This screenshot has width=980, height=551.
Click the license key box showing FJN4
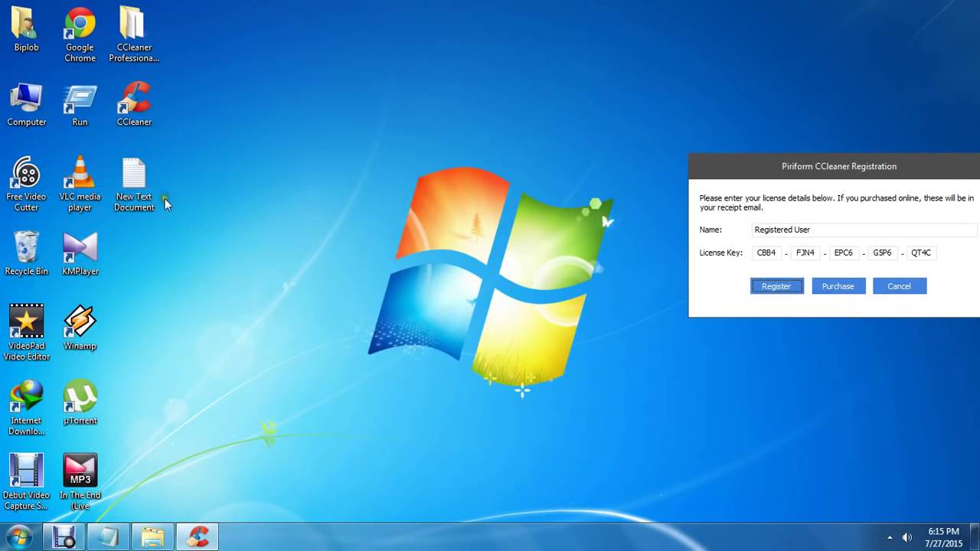(x=805, y=253)
